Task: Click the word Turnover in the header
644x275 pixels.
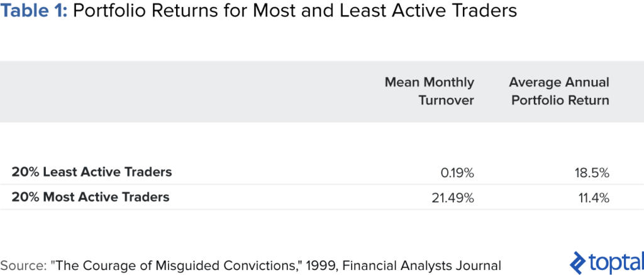Action: [x=447, y=100]
